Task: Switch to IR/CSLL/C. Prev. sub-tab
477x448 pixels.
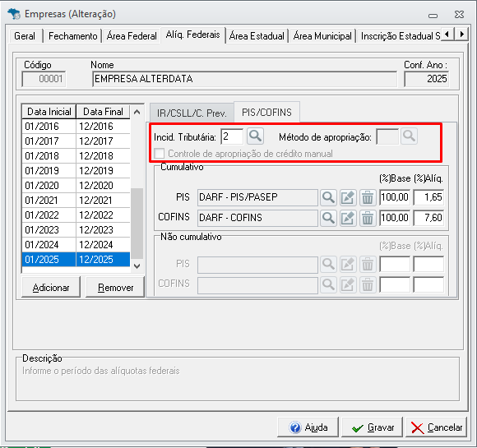Action: (x=192, y=113)
